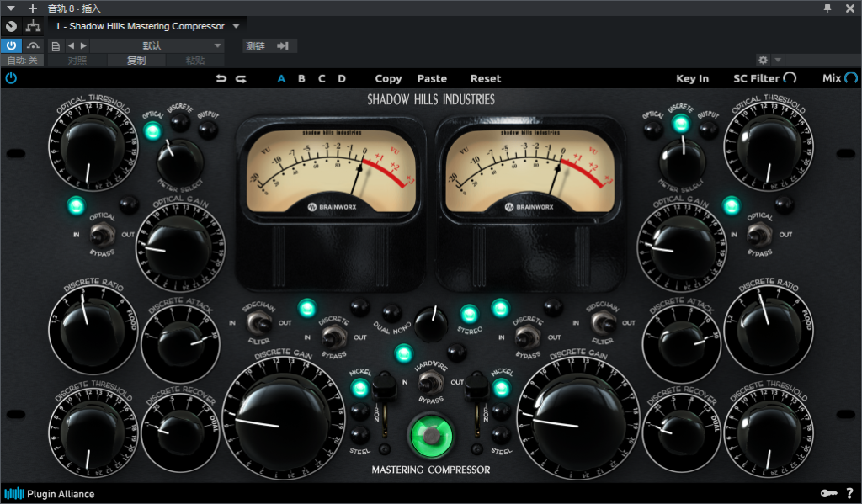Pin the plugin window

tap(827, 8)
